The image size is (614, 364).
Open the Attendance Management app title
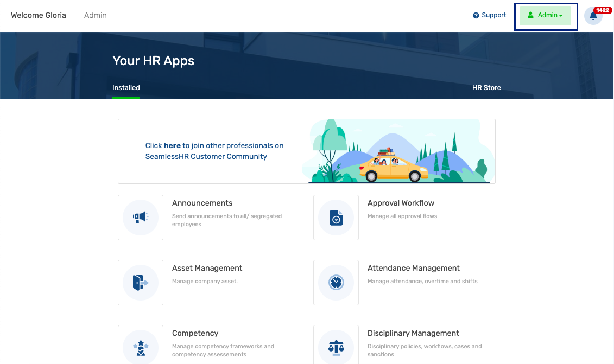[x=414, y=268]
